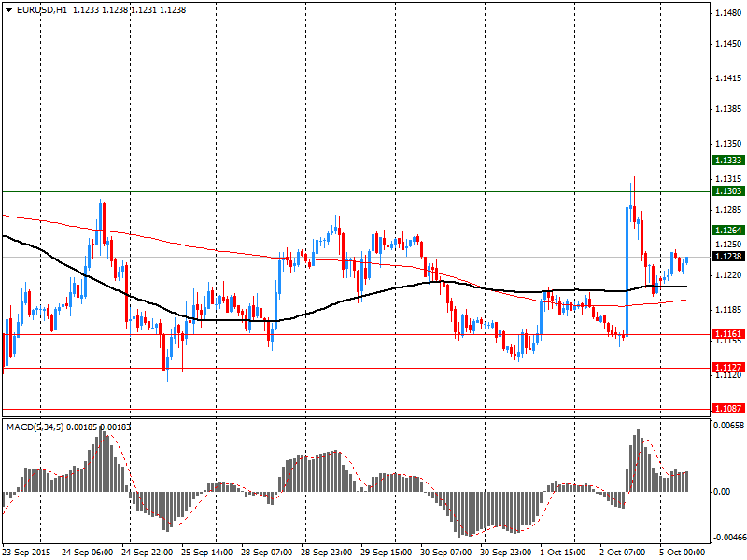Image resolution: width=747 pixels, height=560 pixels.
Task: Select the 1 Oct 15:00 time axis label
Action: [563, 553]
